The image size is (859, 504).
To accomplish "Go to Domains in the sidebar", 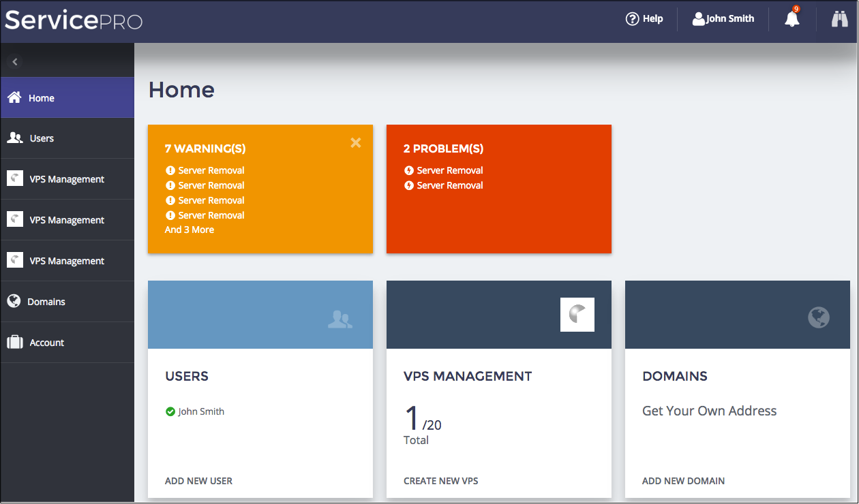I will point(46,302).
